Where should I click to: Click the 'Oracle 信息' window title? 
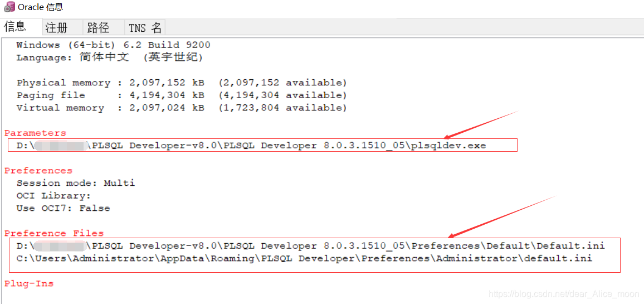41,7
